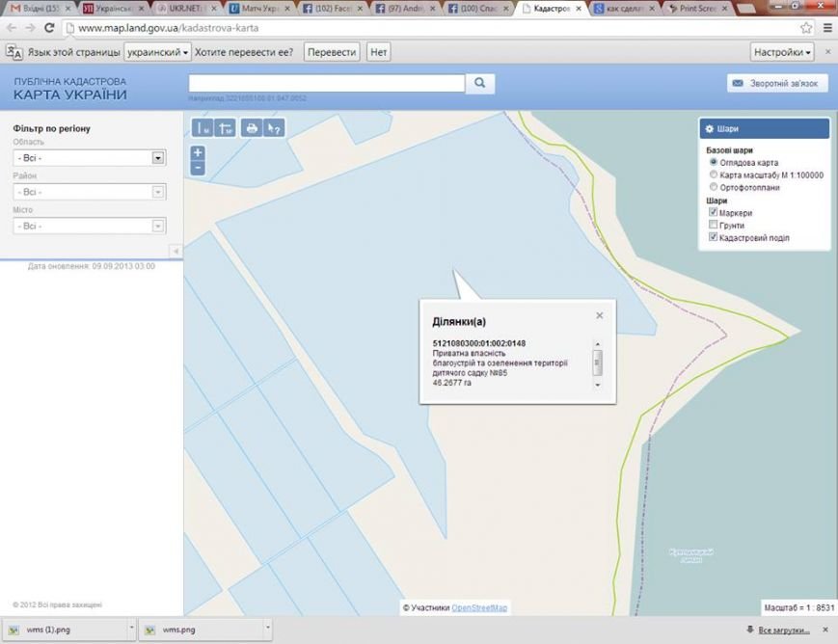
Task: Activate the parcel info query tool
Action: click(x=274, y=127)
